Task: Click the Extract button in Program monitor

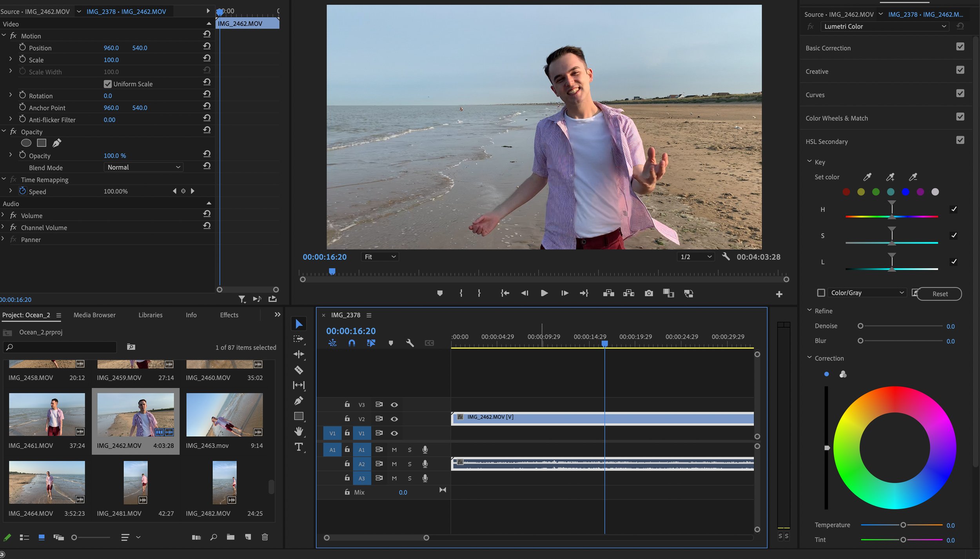Action: [x=628, y=293]
